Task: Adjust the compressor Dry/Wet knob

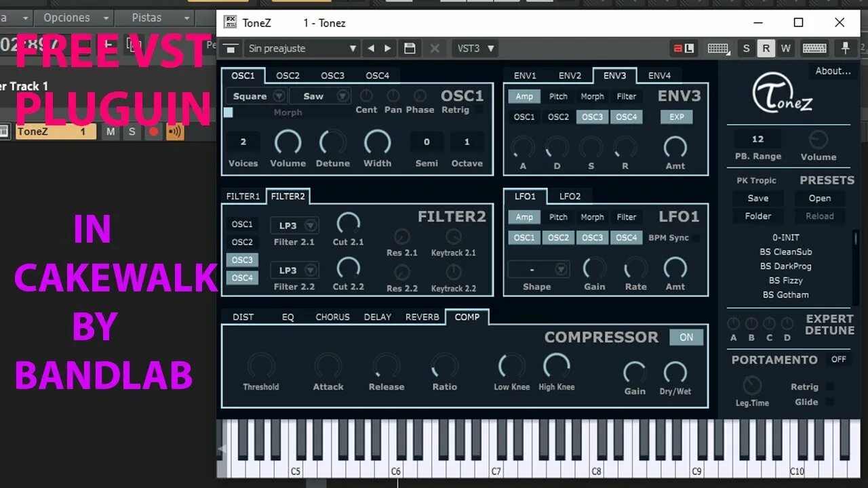Action: [x=675, y=373]
